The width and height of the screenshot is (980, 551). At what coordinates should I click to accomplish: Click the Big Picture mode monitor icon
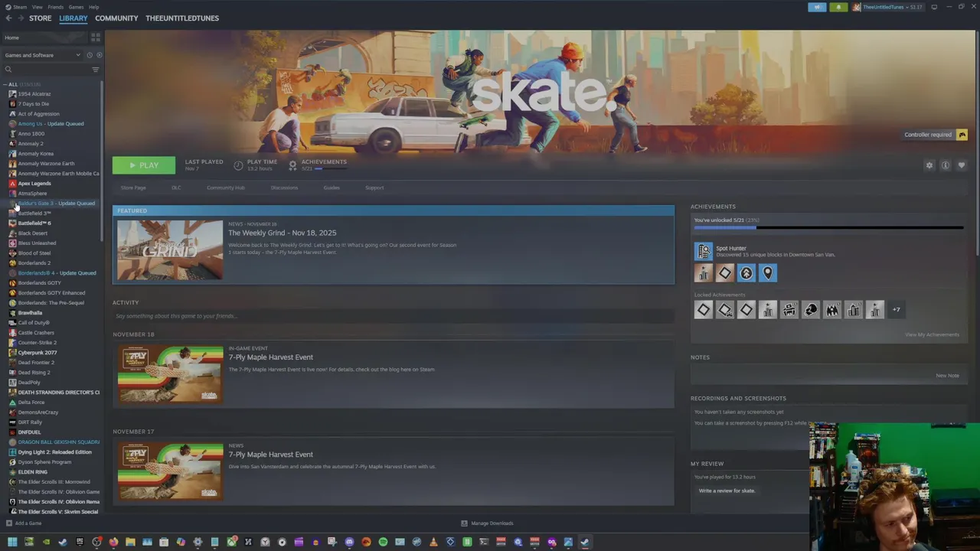934,7
